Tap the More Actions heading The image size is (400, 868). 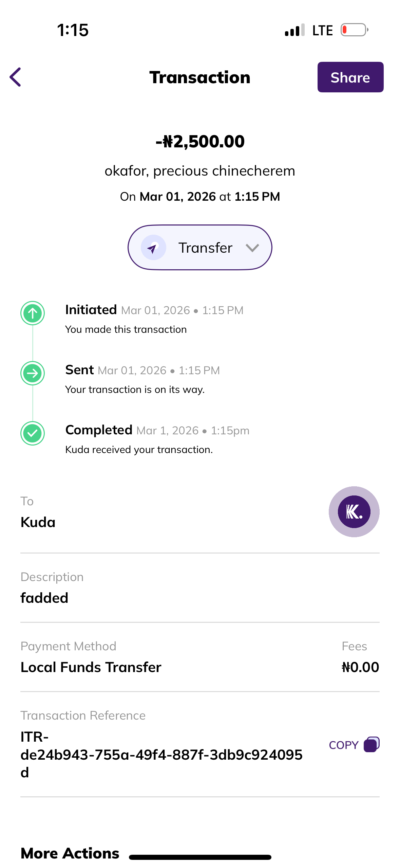pyautogui.click(x=70, y=853)
